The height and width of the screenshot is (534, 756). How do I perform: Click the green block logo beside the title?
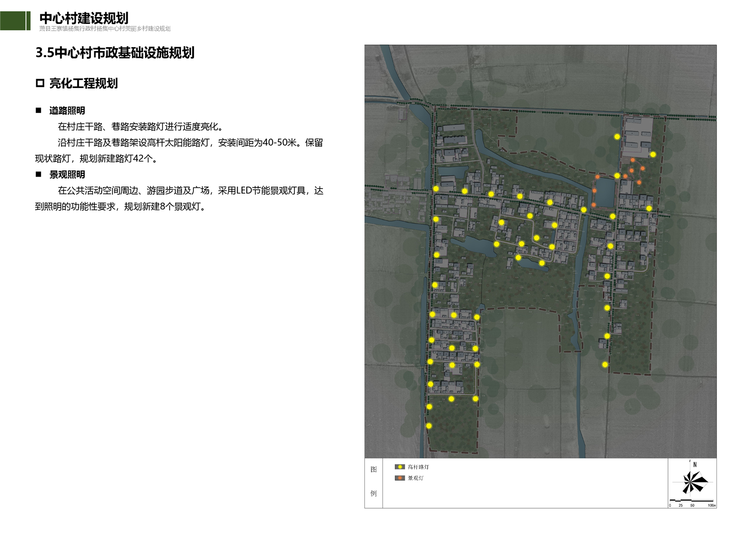pos(15,20)
